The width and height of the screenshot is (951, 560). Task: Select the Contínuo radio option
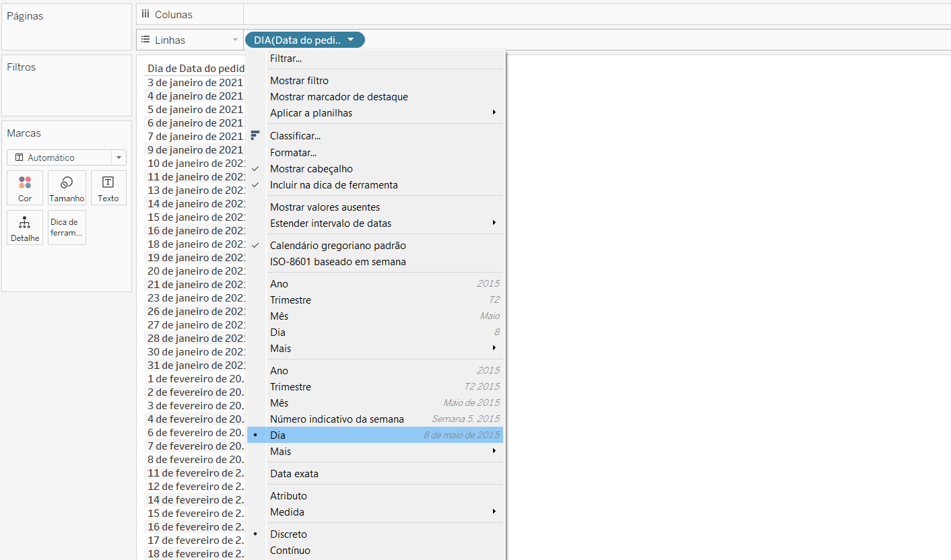(290, 551)
